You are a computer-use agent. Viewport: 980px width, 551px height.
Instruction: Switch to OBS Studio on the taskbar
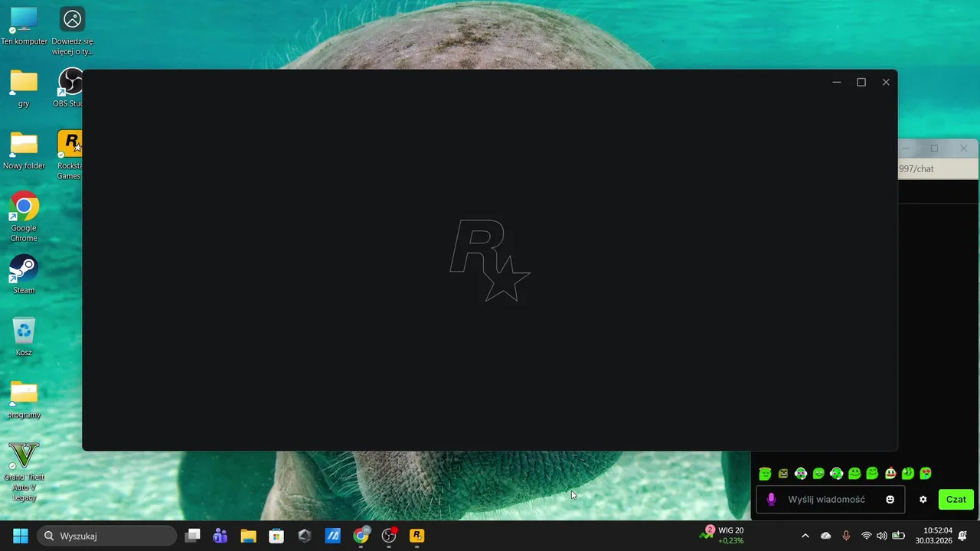point(389,536)
